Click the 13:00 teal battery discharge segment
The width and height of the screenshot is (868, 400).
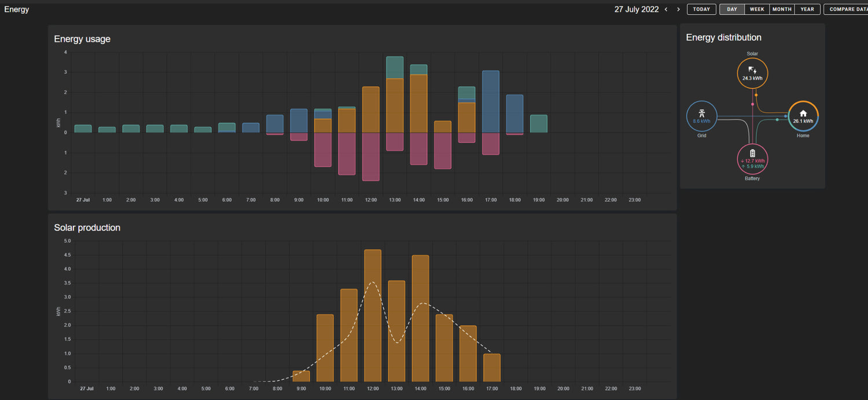395,67
